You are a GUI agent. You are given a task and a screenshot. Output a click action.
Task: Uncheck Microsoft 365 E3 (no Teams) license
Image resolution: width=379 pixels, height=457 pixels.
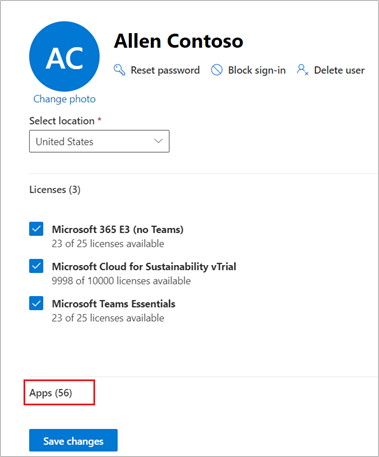[x=36, y=229]
